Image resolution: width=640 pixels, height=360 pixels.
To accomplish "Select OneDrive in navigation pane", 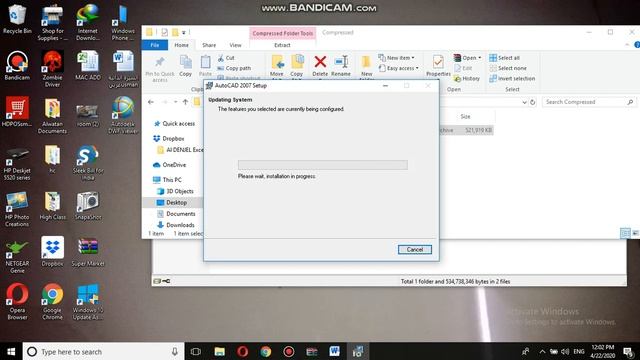I will [x=170, y=165].
